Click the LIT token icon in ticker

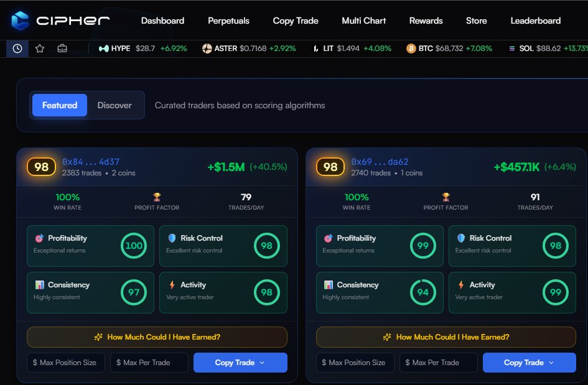pyautogui.click(x=316, y=49)
